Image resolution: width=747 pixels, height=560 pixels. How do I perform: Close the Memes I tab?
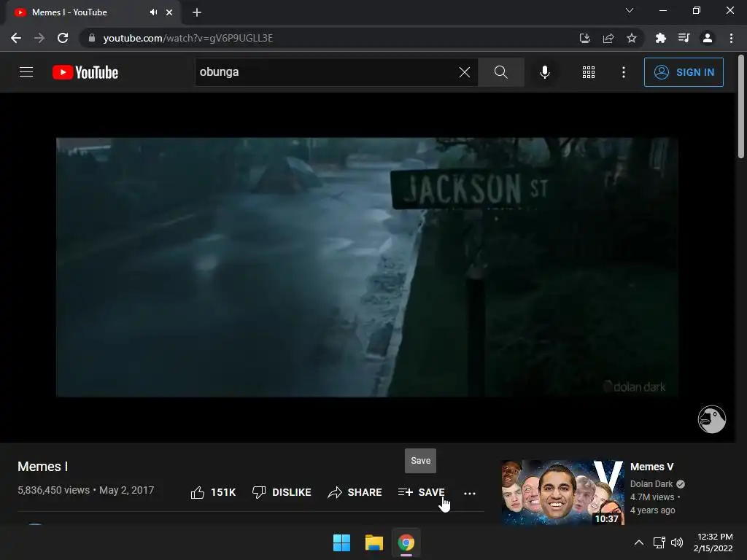[x=169, y=12]
